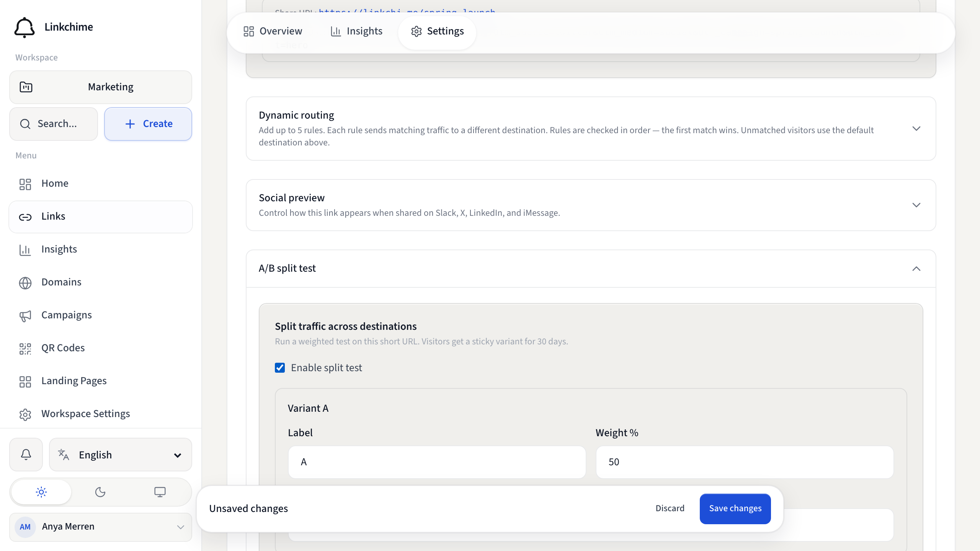The height and width of the screenshot is (551, 980).
Task: Switch to dark theme moon icon
Action: pos(100,492)
